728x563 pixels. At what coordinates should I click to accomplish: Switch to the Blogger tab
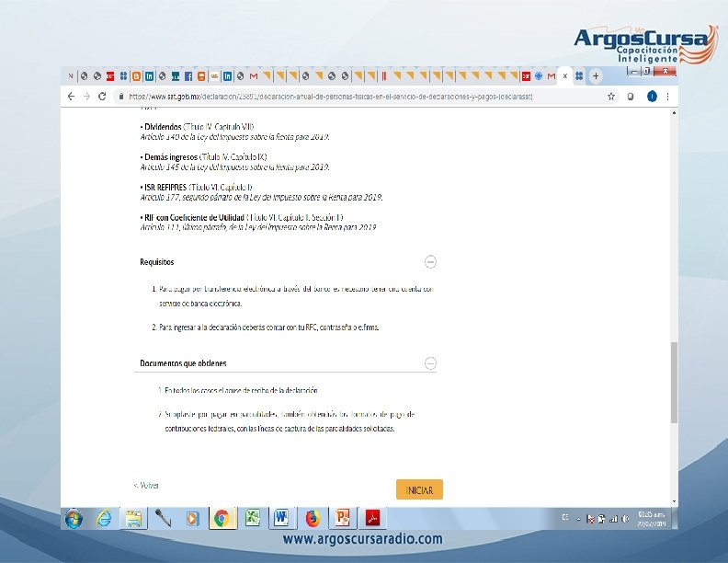tap(136, 76)
